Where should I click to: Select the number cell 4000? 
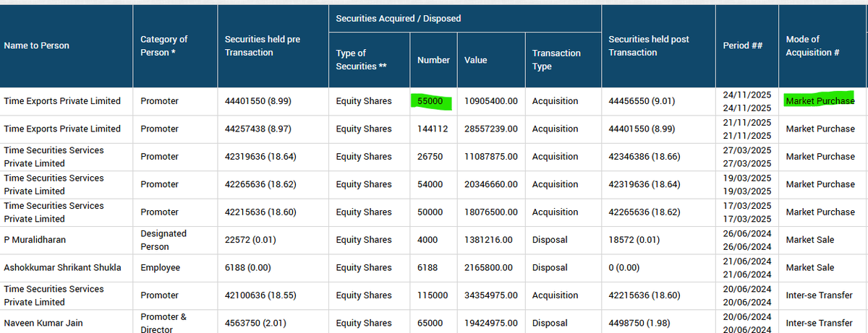(x=427, y=239)
